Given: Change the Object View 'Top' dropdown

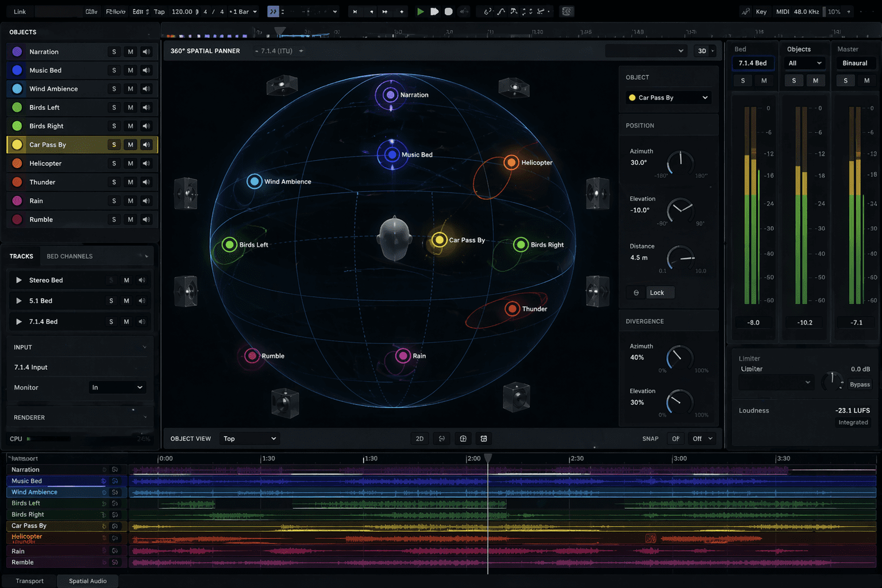Looking at the screenshot, I should 249,438.
